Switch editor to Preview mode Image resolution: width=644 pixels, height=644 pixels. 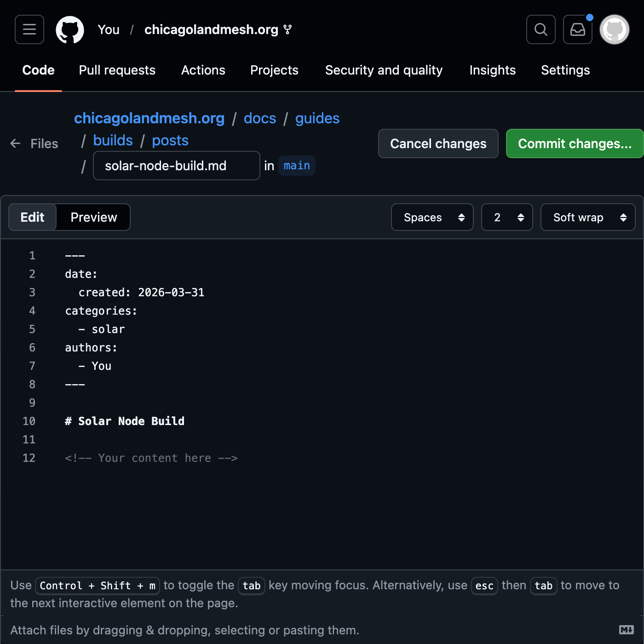pyautogui.click(x=93, y=217)
